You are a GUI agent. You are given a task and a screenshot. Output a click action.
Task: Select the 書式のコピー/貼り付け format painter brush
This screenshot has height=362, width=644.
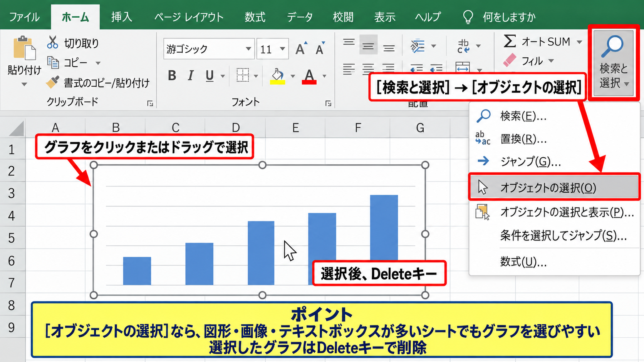(52, 82)
